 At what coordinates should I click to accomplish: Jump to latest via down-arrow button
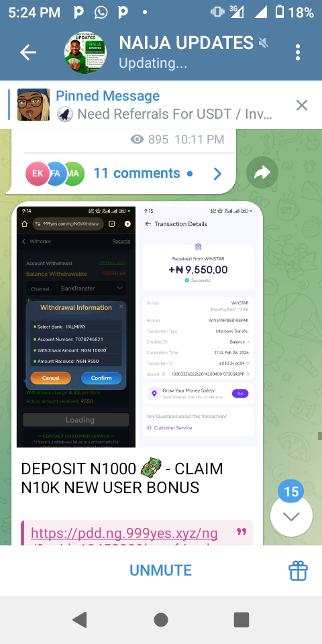tap(292, 516)
